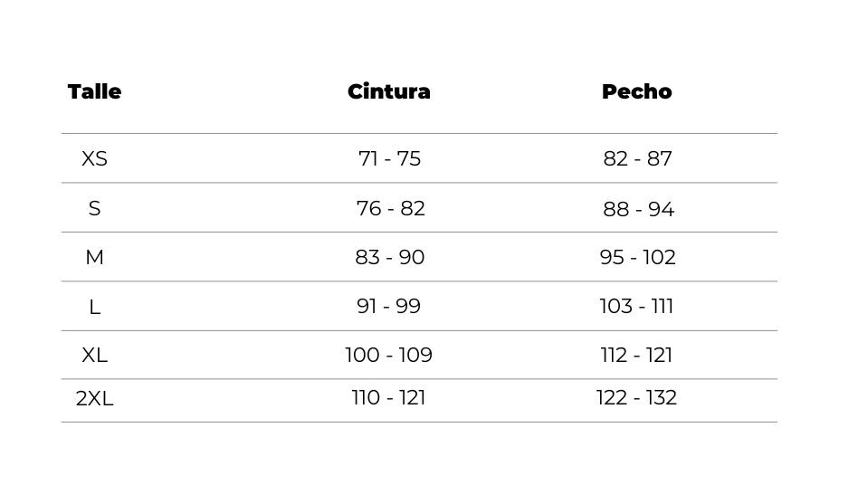
Task: Click the 83 - 90 waist value
Action: click(x=389, y=257)
